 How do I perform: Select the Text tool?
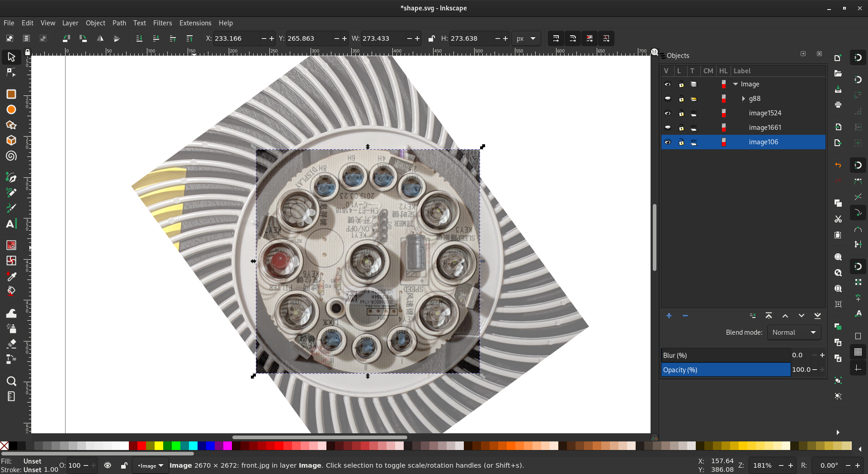(x=11, y=224)
